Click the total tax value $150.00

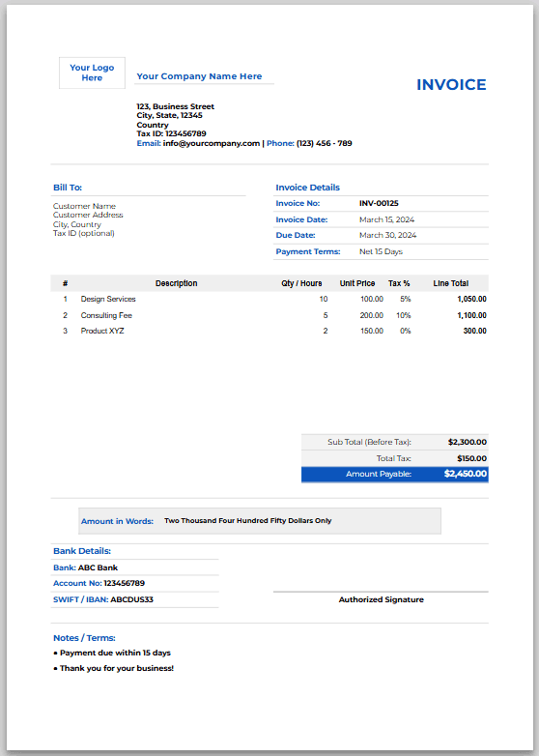(472, 458)
